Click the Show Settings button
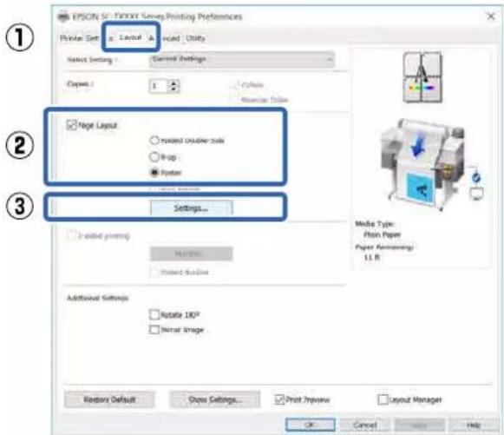 [215, 399]
